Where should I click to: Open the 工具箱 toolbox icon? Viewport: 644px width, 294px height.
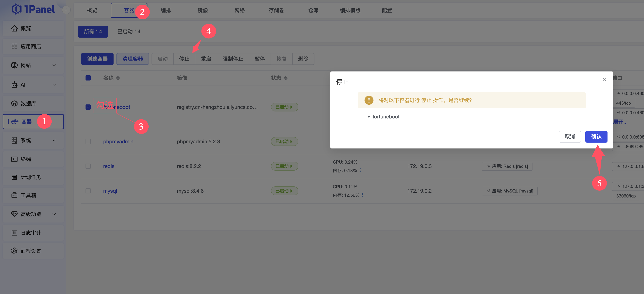[14, 195]
